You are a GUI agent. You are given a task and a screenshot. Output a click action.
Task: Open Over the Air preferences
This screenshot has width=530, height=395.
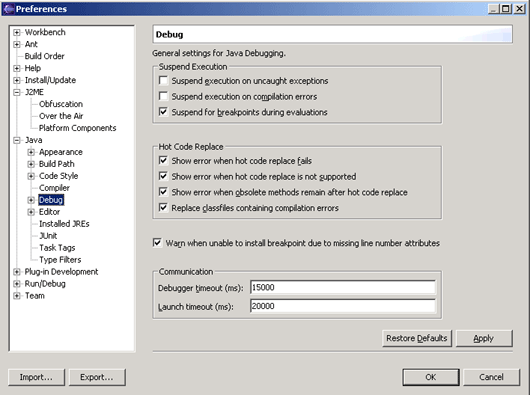pyautogui.click(x=61, y=116)
